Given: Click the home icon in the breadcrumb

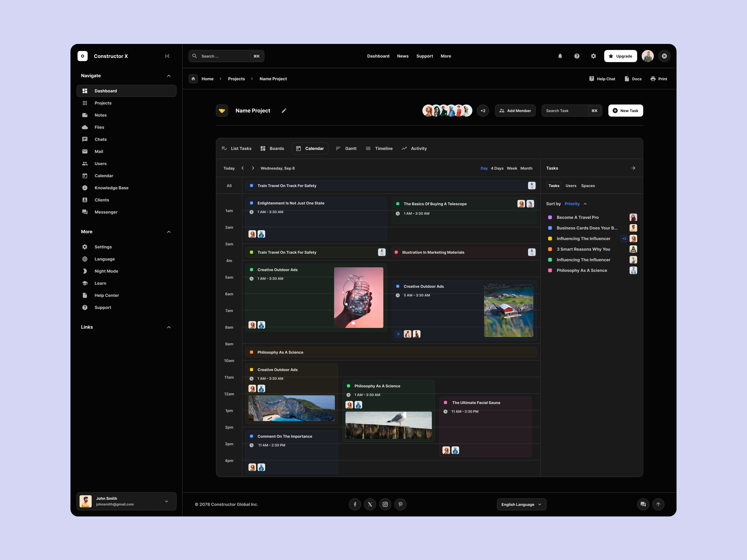Looking at the screenshot, I should [x=193, y=79].
